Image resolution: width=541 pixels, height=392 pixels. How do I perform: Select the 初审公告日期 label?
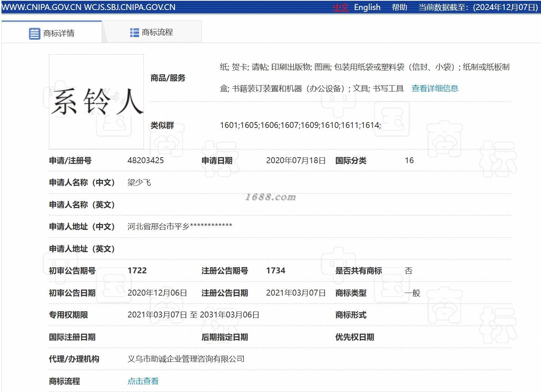72,293
